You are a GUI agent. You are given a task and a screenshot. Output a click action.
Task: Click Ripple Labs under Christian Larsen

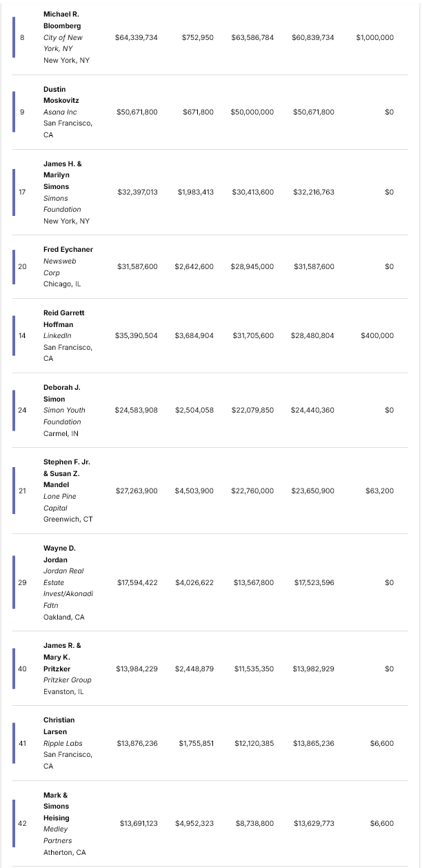click(63, 743)
